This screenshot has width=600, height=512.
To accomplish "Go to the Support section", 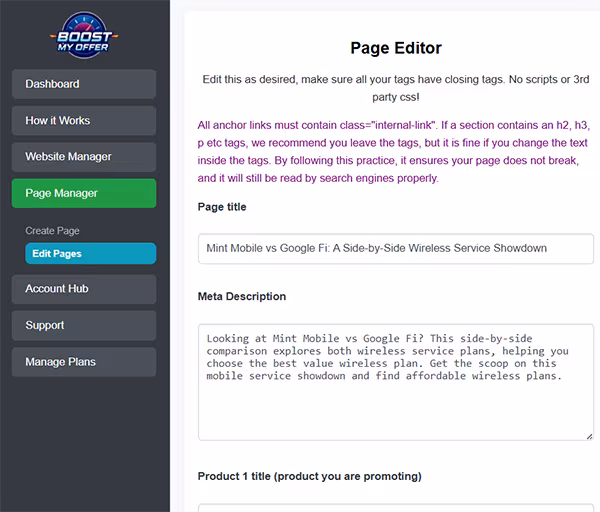I will (84, 325).
